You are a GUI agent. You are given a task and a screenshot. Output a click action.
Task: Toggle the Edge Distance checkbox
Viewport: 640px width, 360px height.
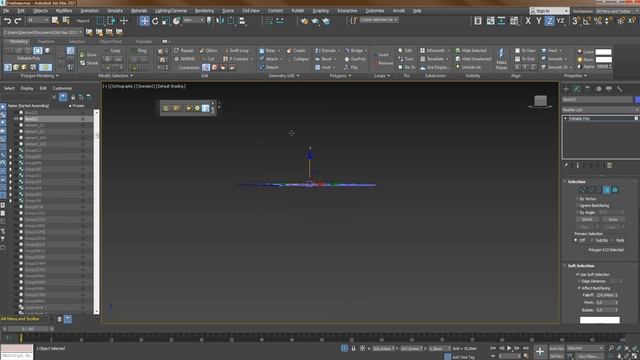(579, 281)
